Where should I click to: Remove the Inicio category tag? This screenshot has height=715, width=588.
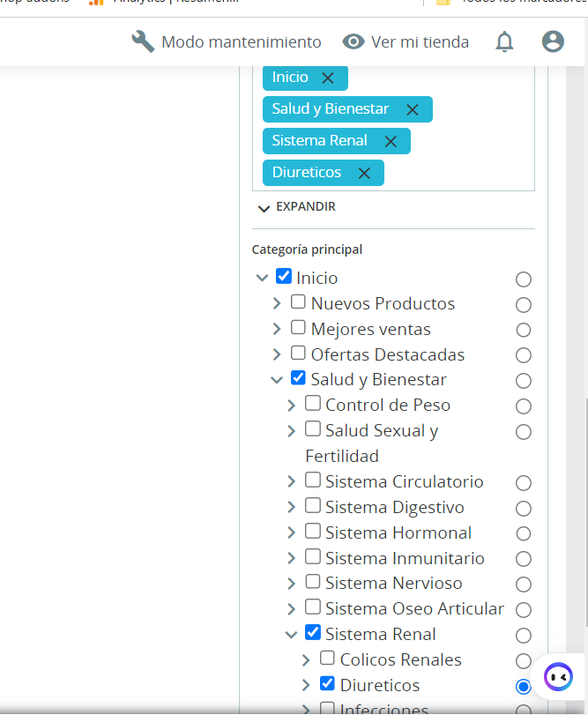[328, 78]
